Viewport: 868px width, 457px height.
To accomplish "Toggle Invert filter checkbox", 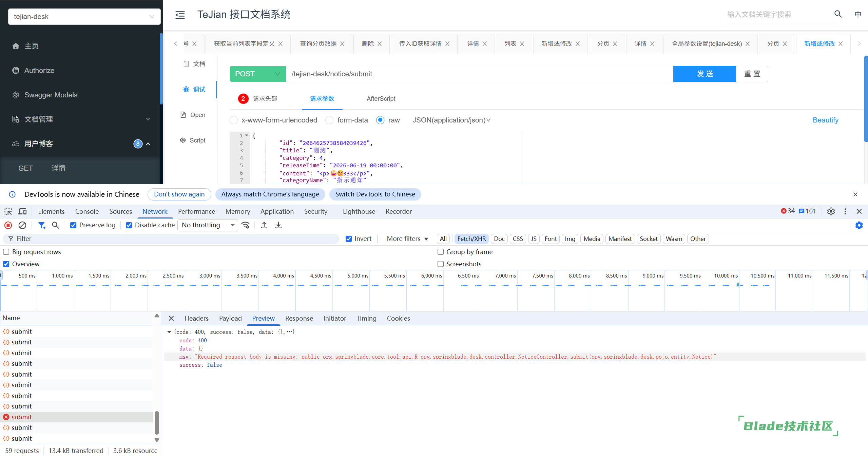I will (348, 239).
